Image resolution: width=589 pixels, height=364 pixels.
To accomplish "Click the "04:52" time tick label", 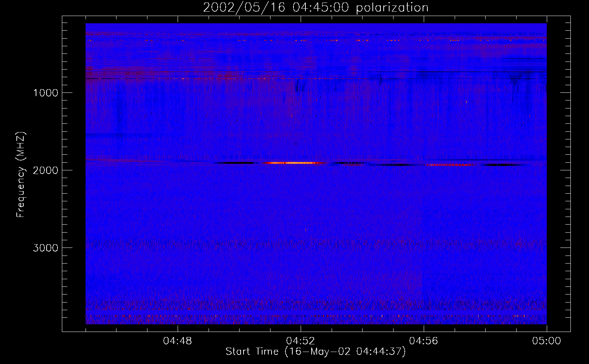I will click(301, 341).
